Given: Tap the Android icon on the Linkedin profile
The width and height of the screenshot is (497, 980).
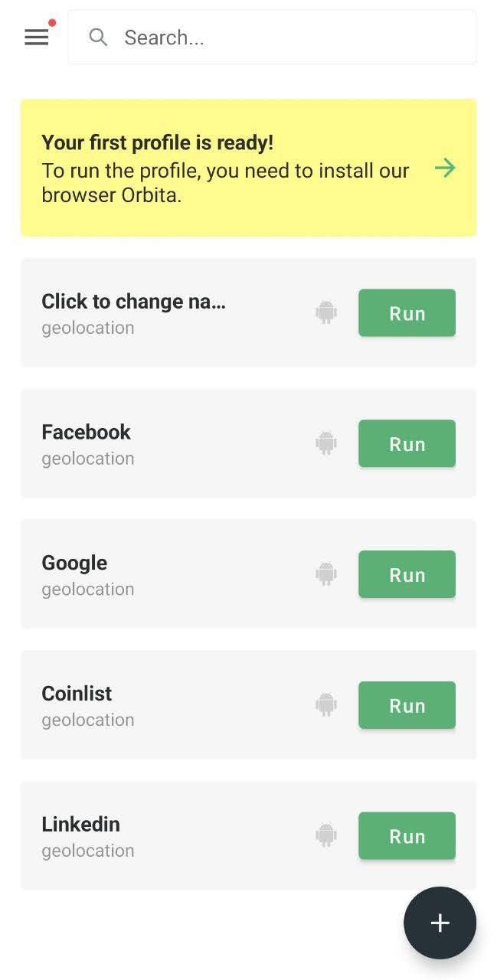Looking at the screenshot, I should [x=325, y=835].
